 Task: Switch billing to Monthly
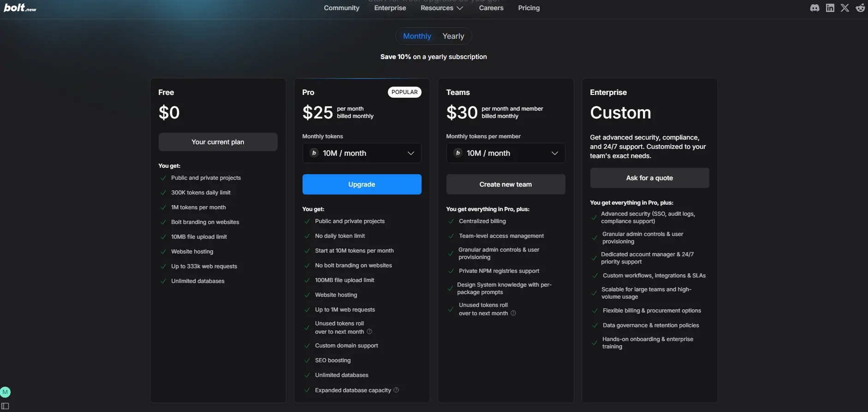(x=417, y=36)
